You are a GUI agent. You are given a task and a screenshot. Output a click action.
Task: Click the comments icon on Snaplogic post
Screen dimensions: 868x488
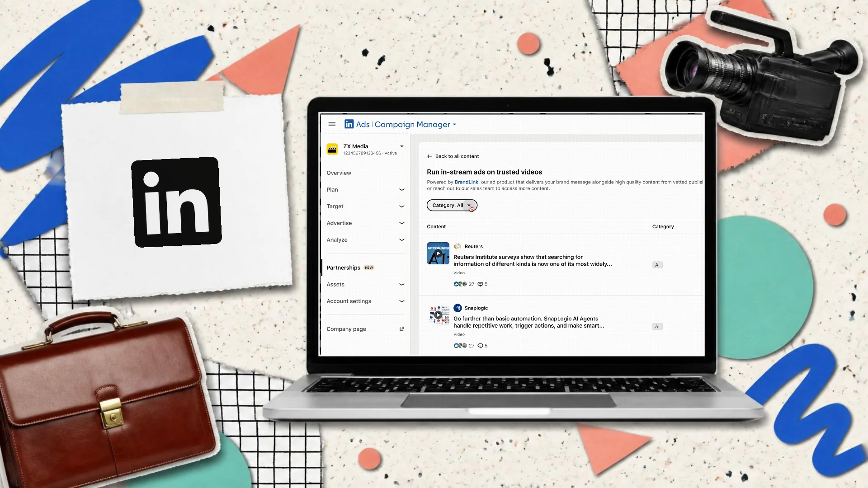[x=480, y=346]
